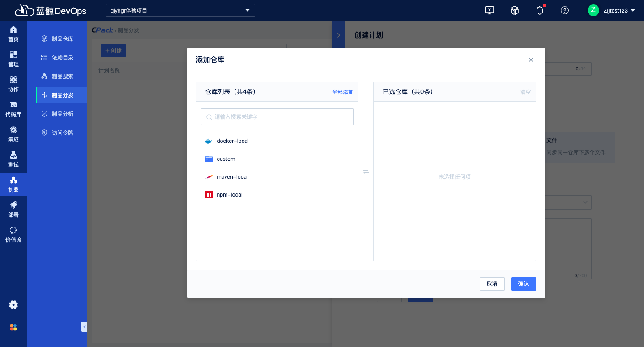Select custom repository row
This screenshot has height=347, width=644.
(x=277, y=159)
